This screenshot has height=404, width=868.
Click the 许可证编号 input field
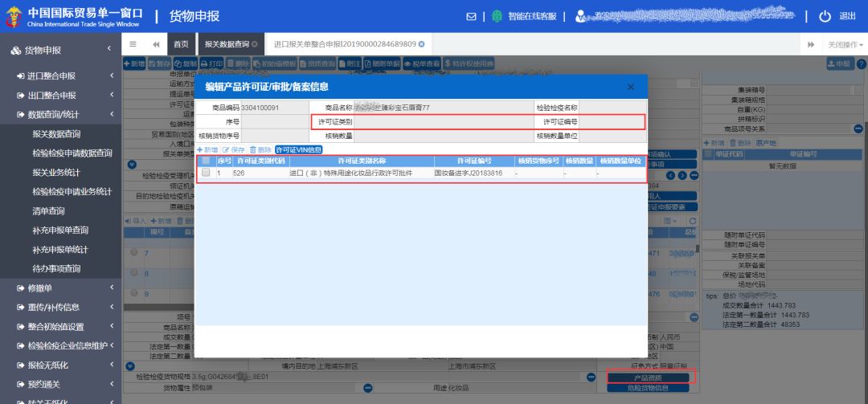point(612,121)
